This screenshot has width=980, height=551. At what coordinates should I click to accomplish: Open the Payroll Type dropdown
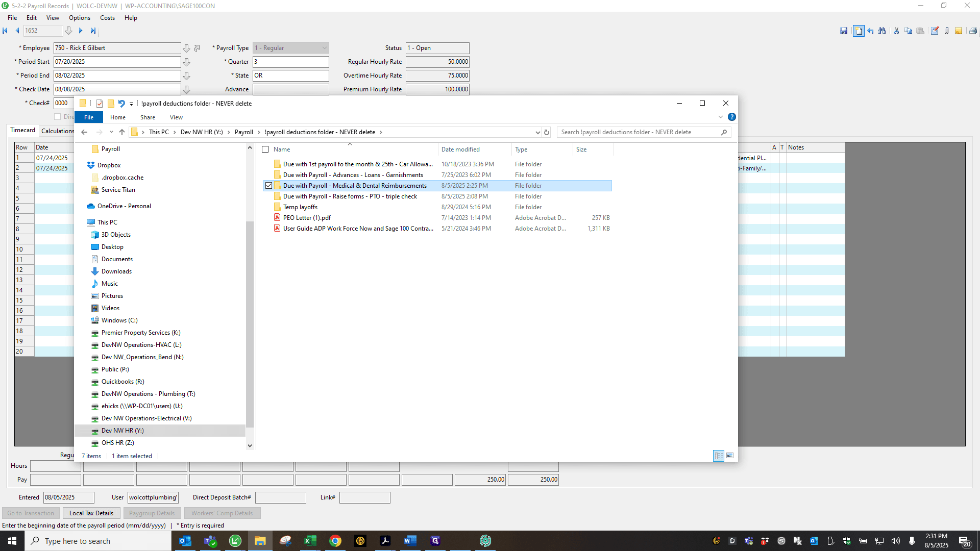click(324, 48)
